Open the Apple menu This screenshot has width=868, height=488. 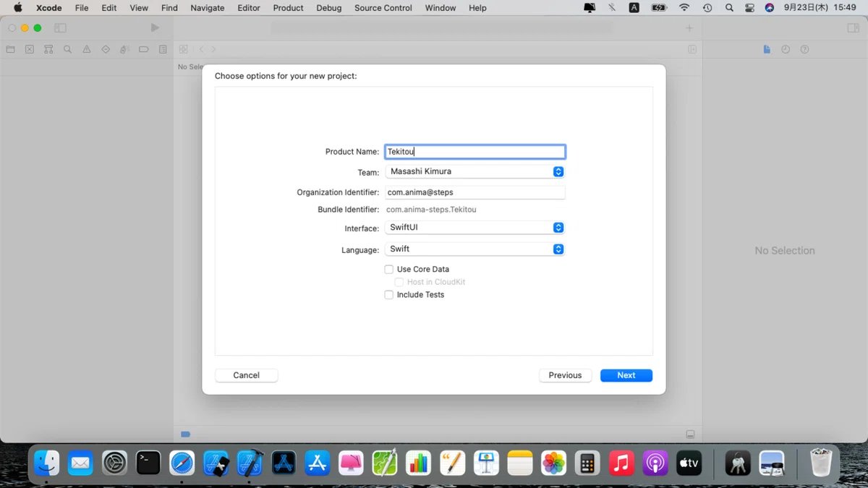18,8
